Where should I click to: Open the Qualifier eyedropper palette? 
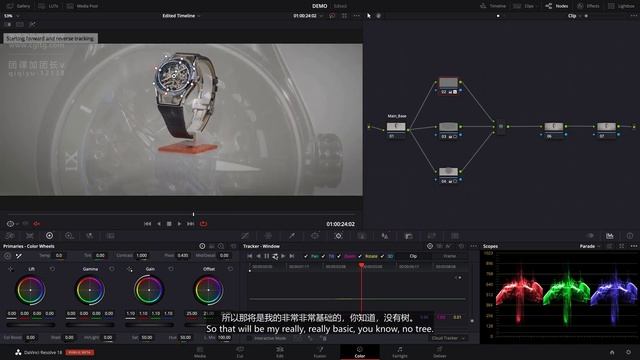(291, 236)
